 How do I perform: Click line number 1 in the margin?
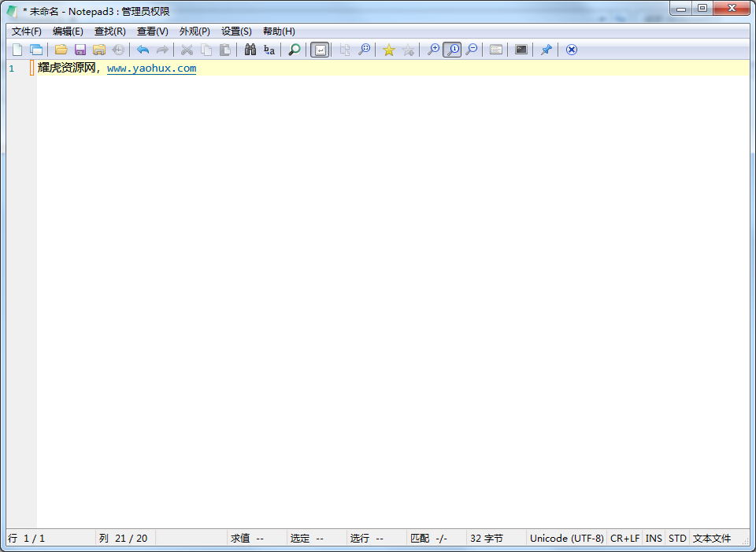point(12,69)
